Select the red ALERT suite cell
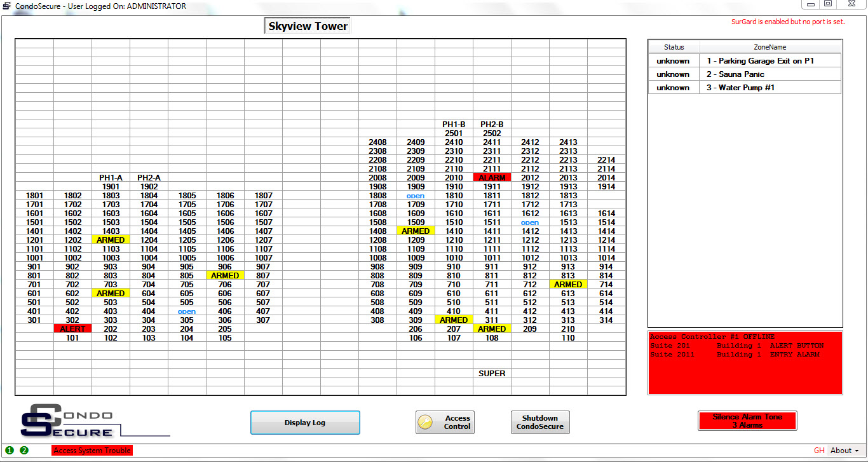This screenshot has height=462, width=868. pyautogui.click(x=72, y=329)
